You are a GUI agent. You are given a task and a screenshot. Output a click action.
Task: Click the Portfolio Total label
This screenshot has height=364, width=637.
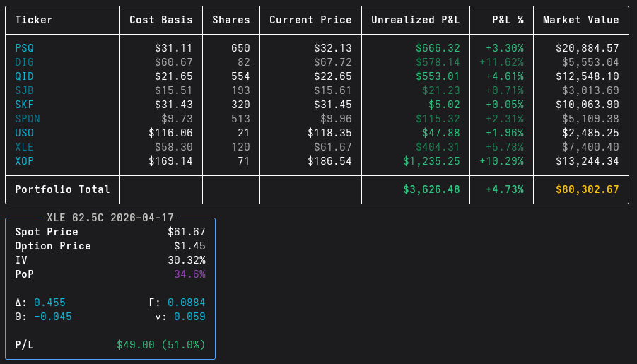(x=62, y=189)
